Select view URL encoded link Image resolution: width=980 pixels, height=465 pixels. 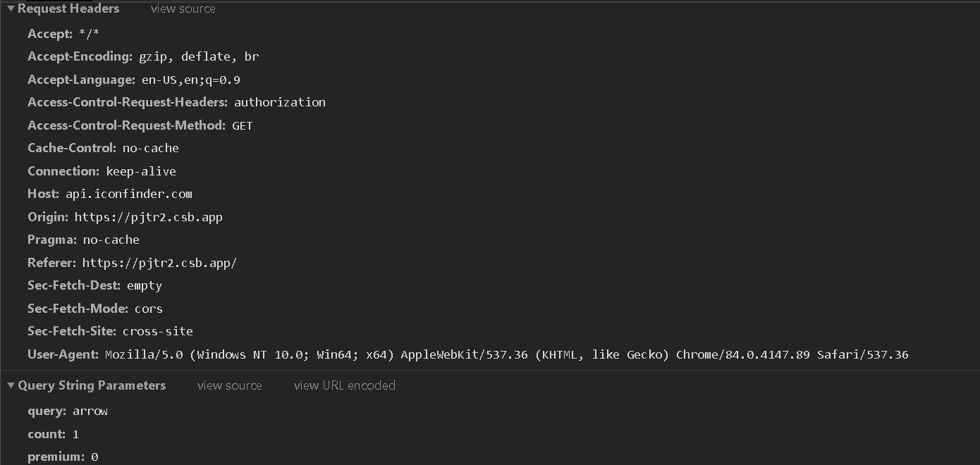[x=345, y=385]
